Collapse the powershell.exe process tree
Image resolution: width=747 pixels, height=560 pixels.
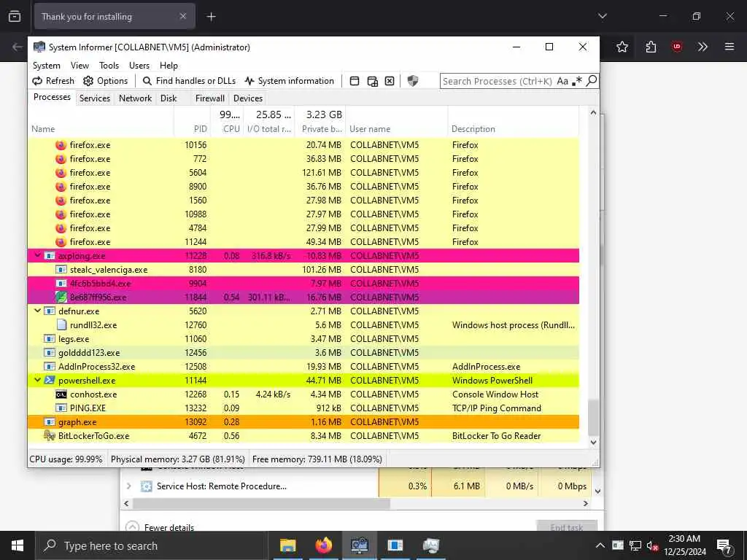(x=37, y=381)
